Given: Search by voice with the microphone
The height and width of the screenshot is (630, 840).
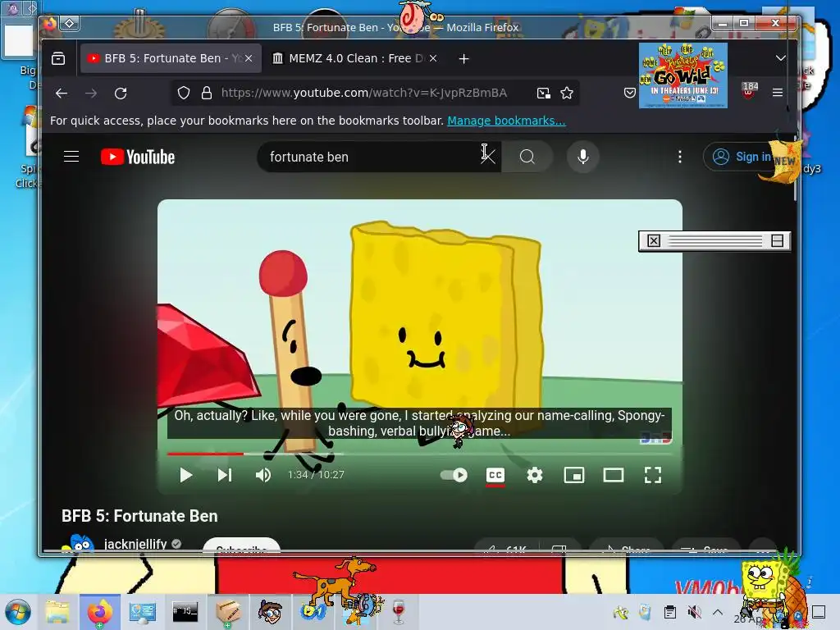Looking at the screenshot, I should pos(583,157).
